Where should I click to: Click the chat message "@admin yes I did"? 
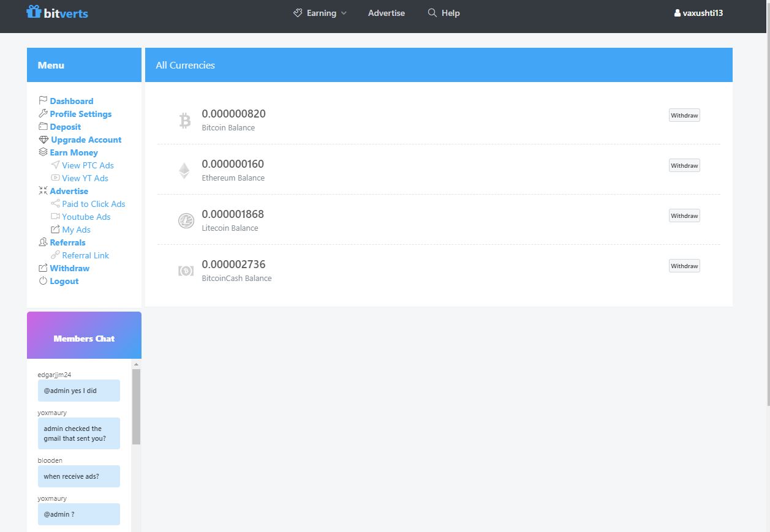pyautogui.click(x=79, y=391)
